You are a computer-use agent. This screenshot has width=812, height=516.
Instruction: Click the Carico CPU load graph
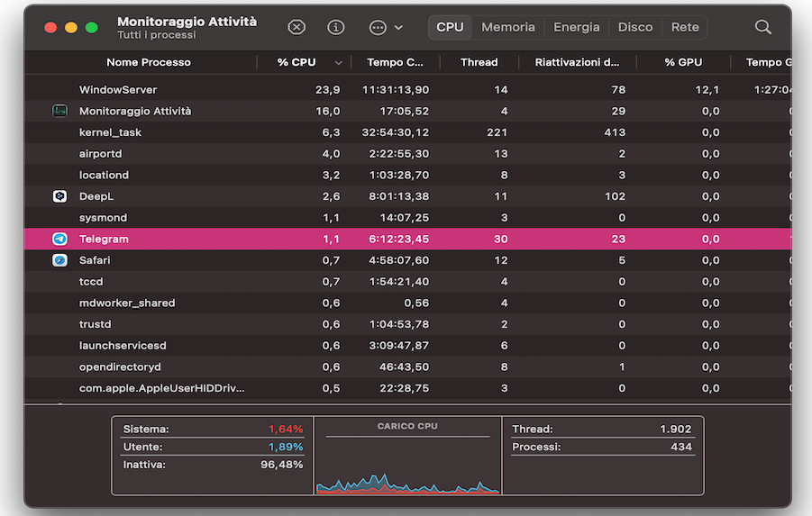[407, 459]
